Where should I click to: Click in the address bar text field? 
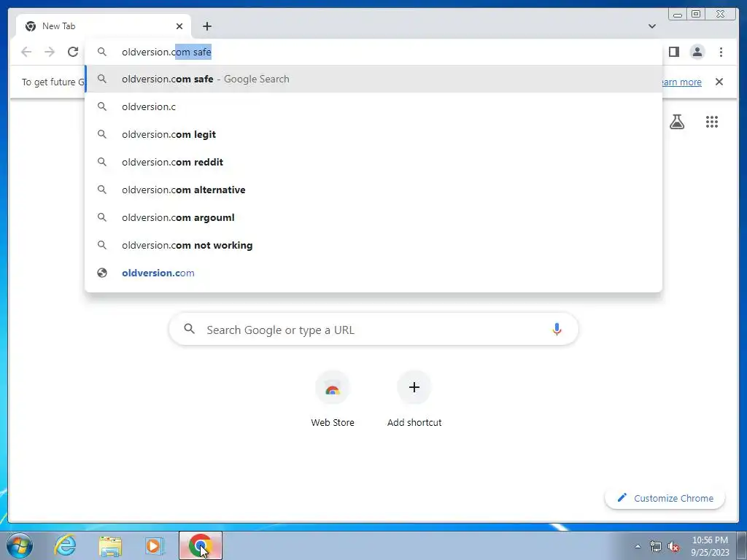pos(373,52)
